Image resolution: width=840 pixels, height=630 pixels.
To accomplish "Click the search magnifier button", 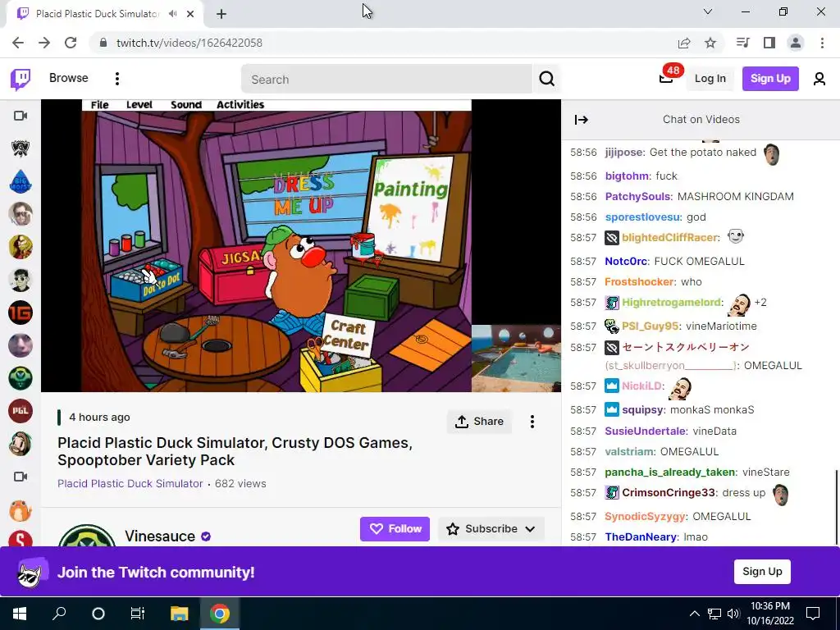I will tap(546, 79).
